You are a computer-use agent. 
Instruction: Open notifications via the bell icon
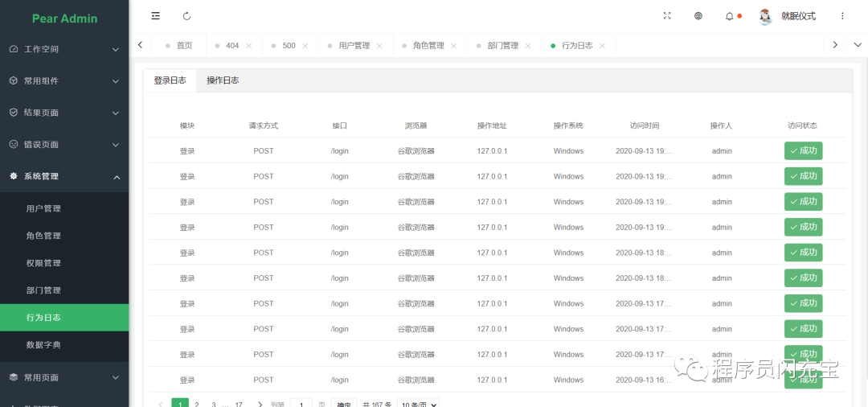[730, 16]
